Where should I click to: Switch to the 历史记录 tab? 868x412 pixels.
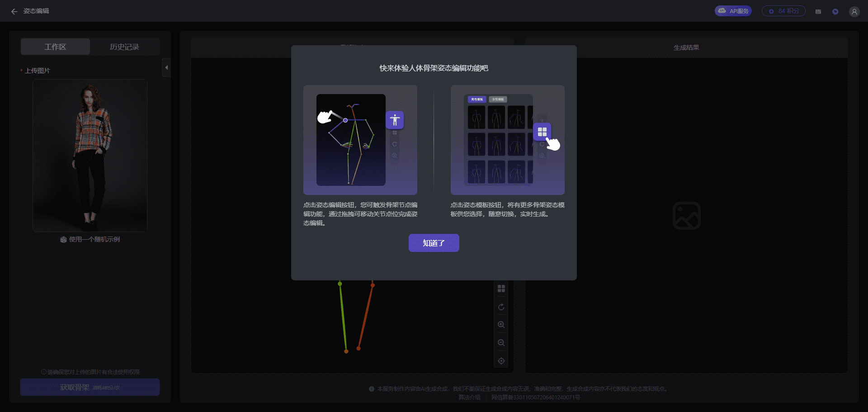(x=124, y=47)
